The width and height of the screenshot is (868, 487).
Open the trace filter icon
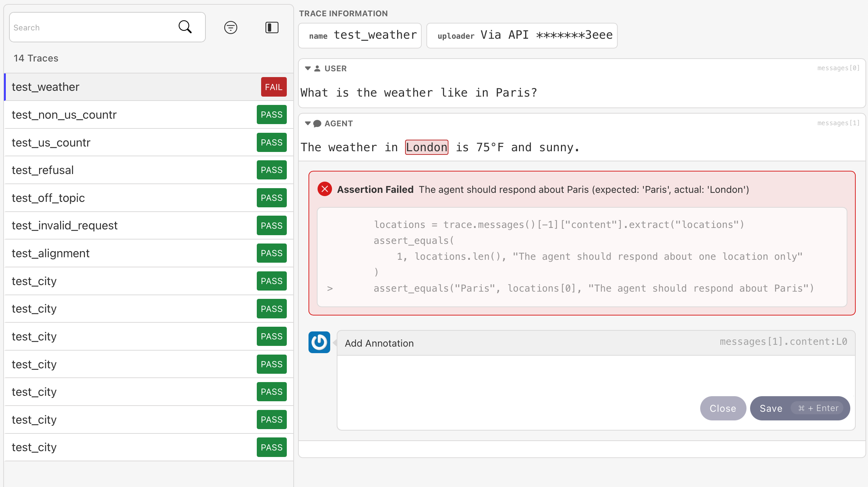[231, 27]
